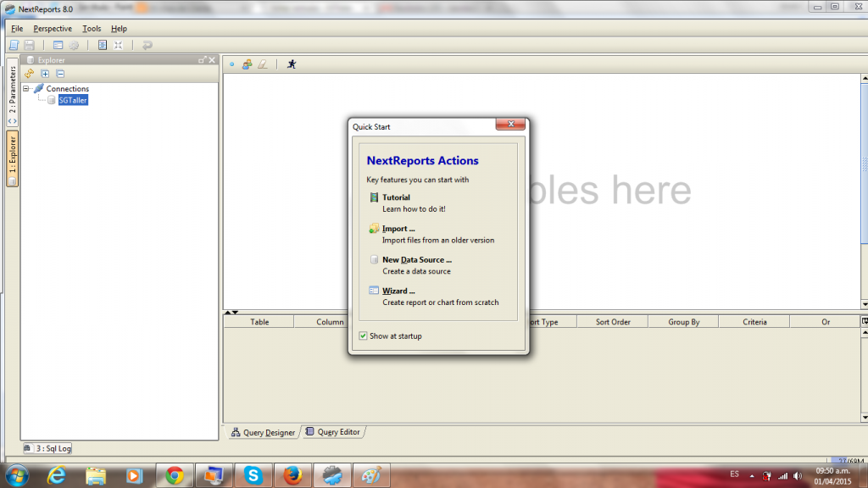Screen dimensions: 868x488
Task: Click the Wizard icon in main toolbar
Action: tap(58, 45)
